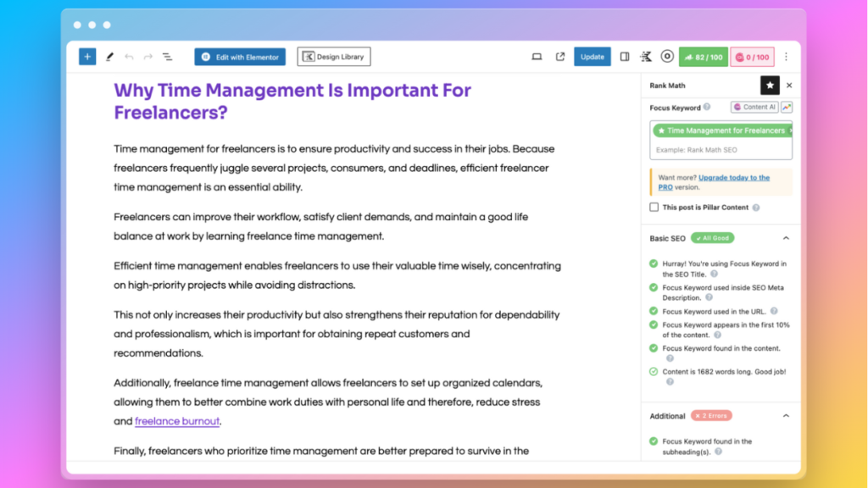This screenshot has height=488, width=868.
Task: Select the Time Management for Freelancers keyword tag
Action: point(722,130)
